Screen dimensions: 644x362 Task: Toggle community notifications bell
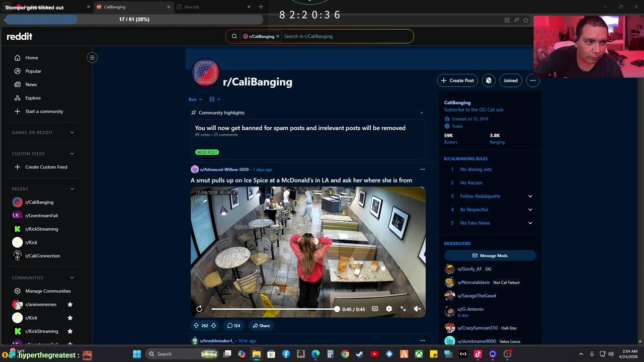pyautogui.click(x=489, y=80)
